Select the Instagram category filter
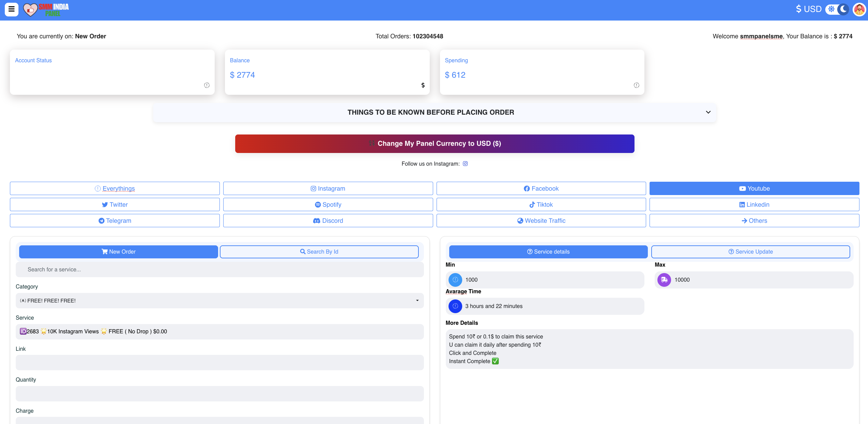The height and width of the screenshot is (424, 868). (x=328, y=189)
